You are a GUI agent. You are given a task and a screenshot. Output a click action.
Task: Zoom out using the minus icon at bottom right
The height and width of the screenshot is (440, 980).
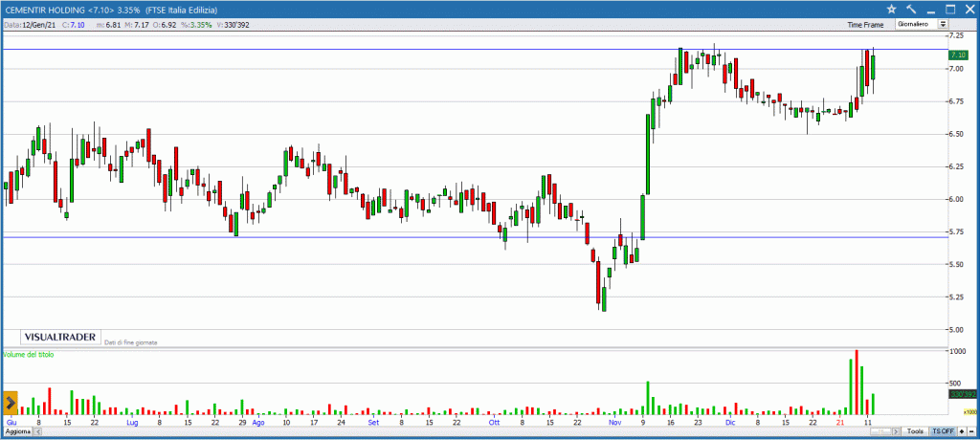click(971, 431)
